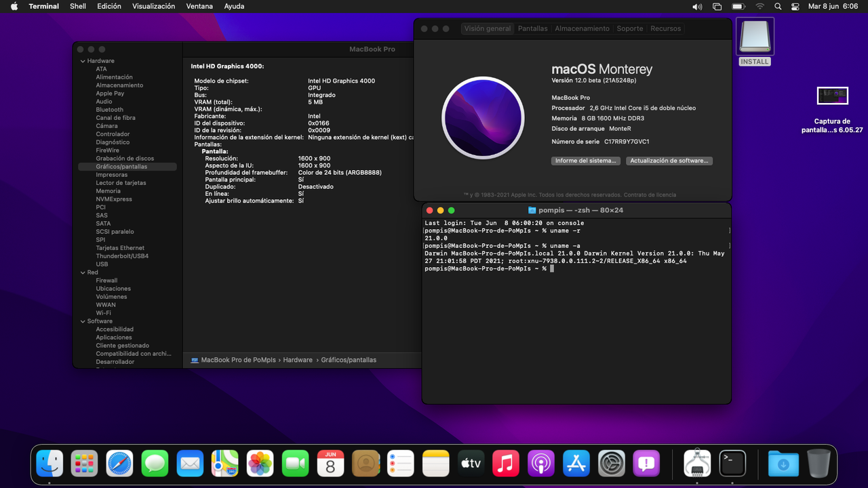Click Actualización de software button

point(669,161)
